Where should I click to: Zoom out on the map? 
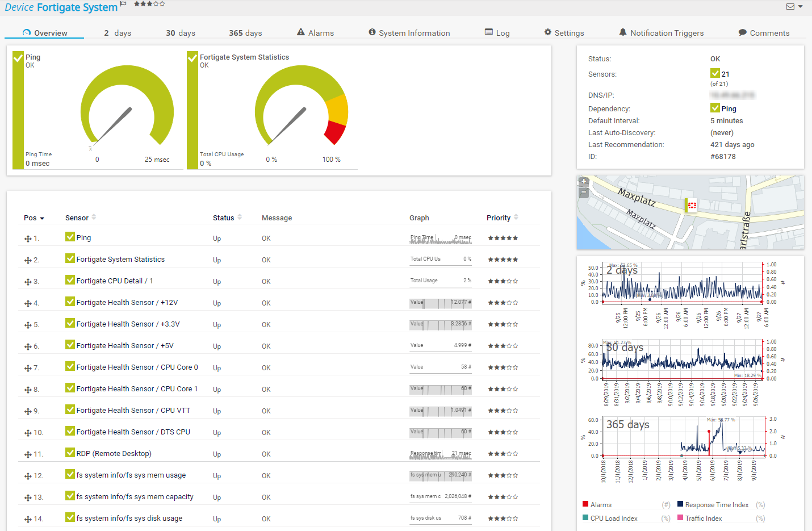coord(583,193)
